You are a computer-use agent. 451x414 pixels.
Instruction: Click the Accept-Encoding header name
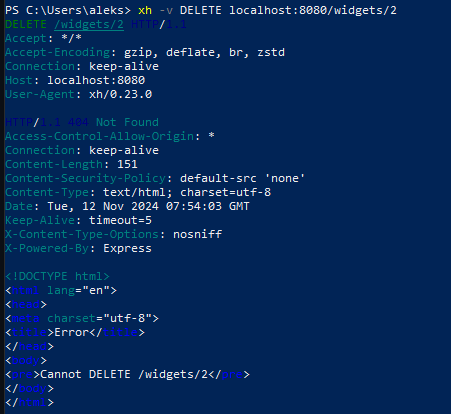(57, 52)
